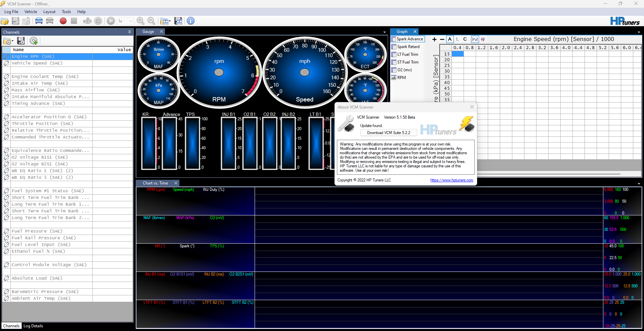Click the add channel gear-plus icon

tap(34, 41)
